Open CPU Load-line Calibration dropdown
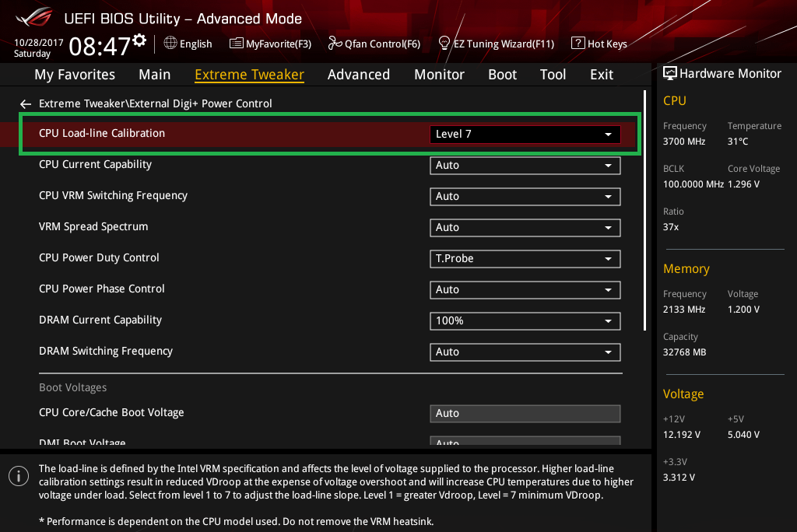 [x=525, y=134]
